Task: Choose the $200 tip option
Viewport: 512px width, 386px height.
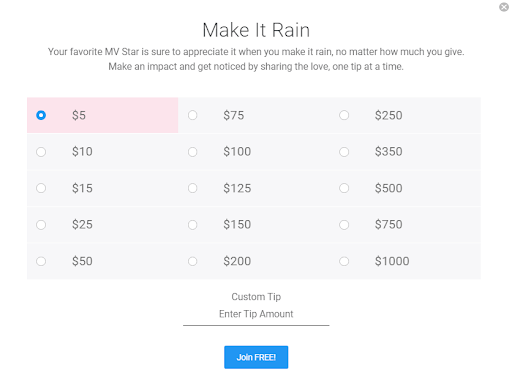Action: [x=192, y=261]
